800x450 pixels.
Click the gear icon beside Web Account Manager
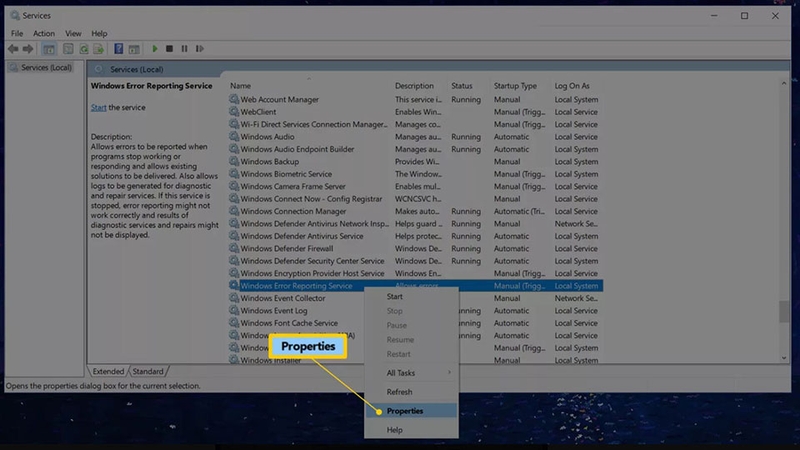(234, 99)
